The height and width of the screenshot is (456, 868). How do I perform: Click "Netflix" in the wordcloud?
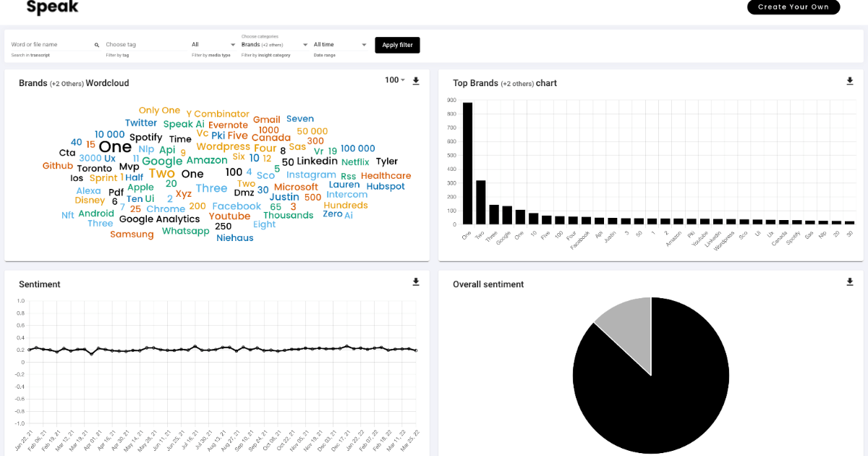click(x=355, y=162)
